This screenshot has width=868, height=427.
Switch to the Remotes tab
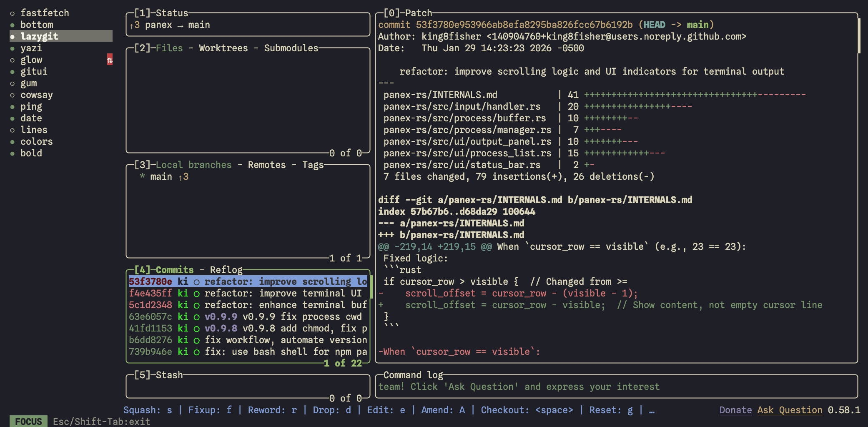point(267,165)
